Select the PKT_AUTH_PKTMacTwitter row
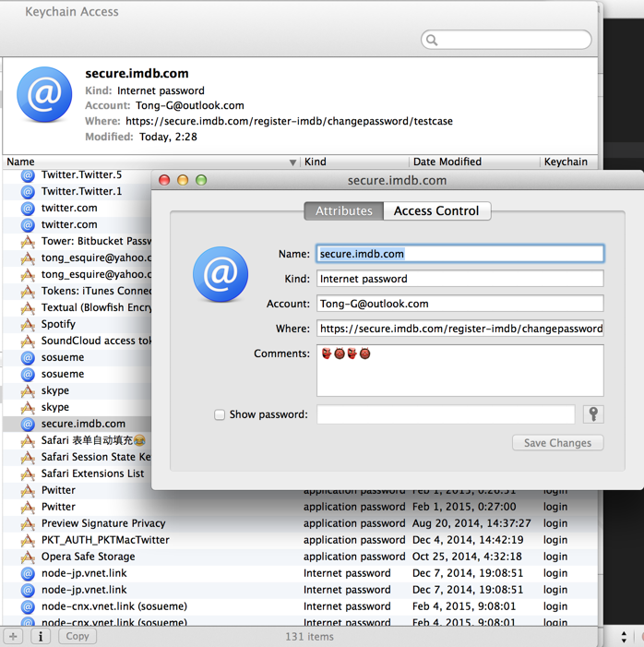Image resolution: width=644 pixels, height=647 pixels. (x=300, y=540)
